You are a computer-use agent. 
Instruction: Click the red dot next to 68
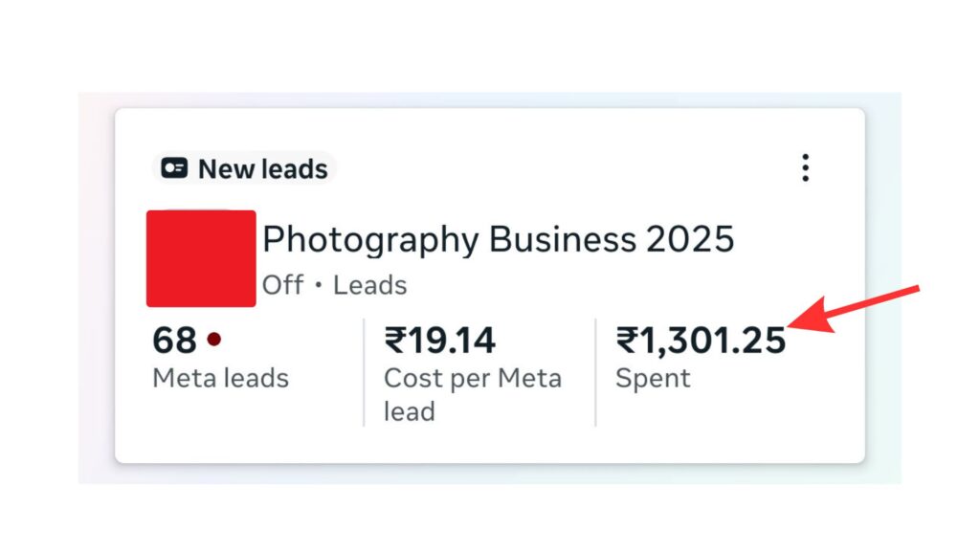tap(214, 340)
